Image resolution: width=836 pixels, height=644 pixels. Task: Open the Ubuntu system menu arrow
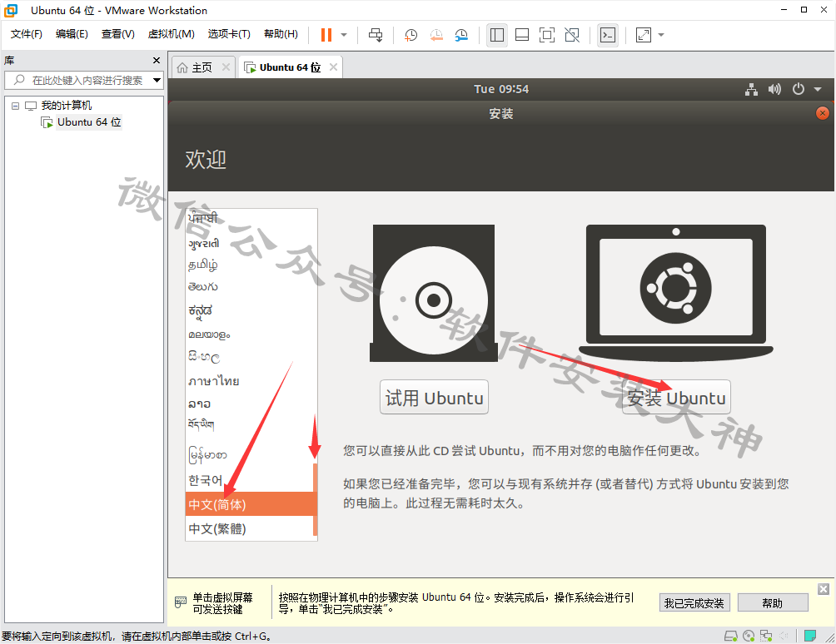pos(818,90)
